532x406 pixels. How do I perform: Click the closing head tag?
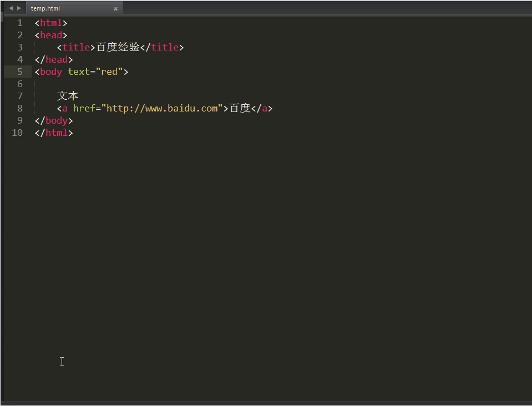pyautogui.click(x=54, y=60)
